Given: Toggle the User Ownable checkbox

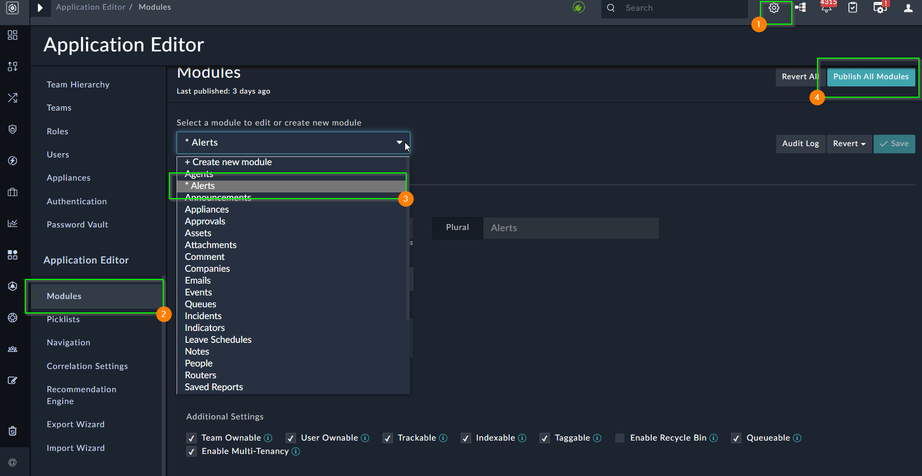Looking at the screenshot, I should (290, 438).
